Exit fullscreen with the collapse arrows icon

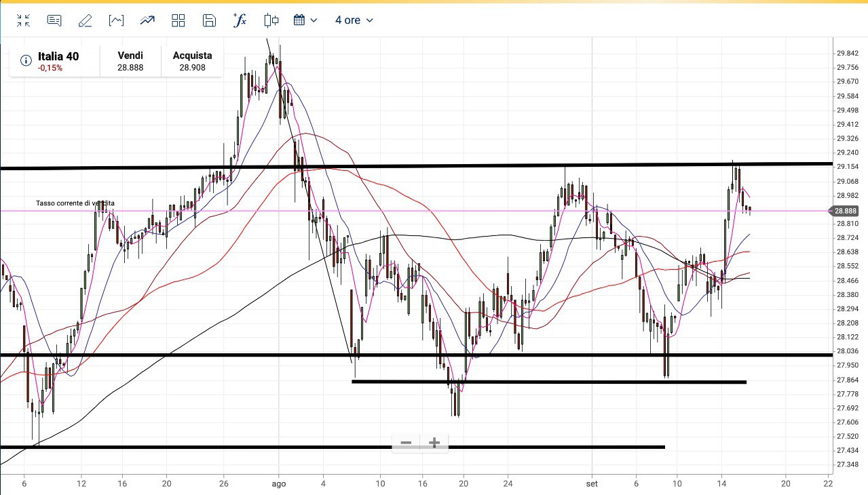coord(24,20)
